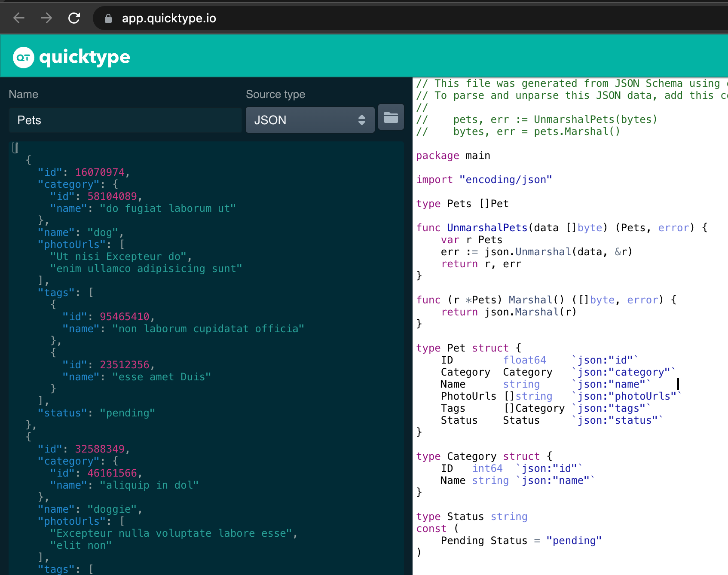Click the browser forward arrow

tap(46, 18)
